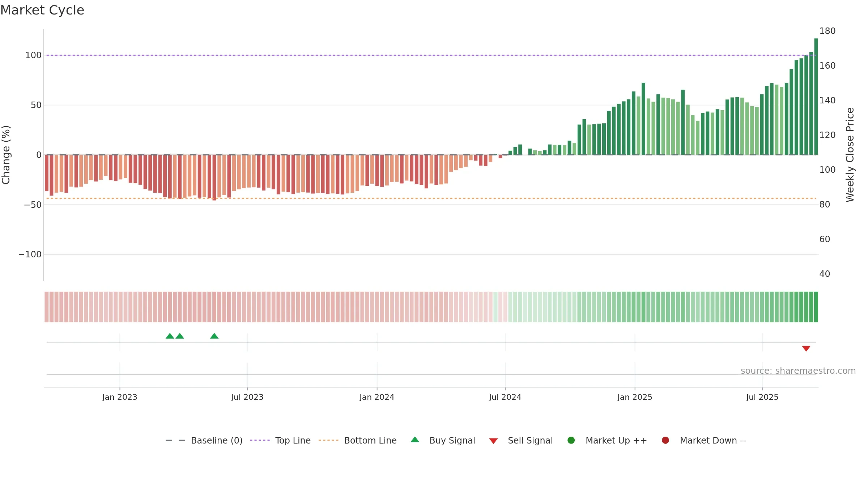This screenshot has height=488, width=868.
Task: Click the tallest green bar at the far right
Action: pyautogui.click(x=816, y=97)
